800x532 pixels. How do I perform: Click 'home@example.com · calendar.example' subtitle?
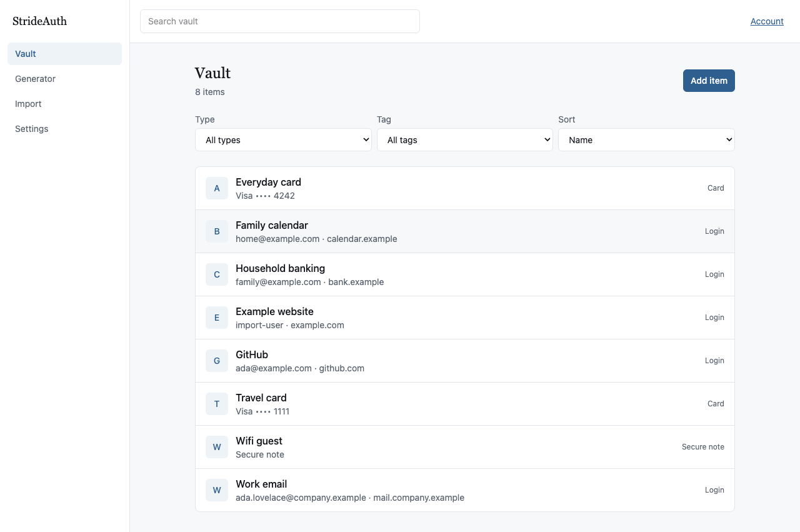pyautogui.click(x=316, y=239)
